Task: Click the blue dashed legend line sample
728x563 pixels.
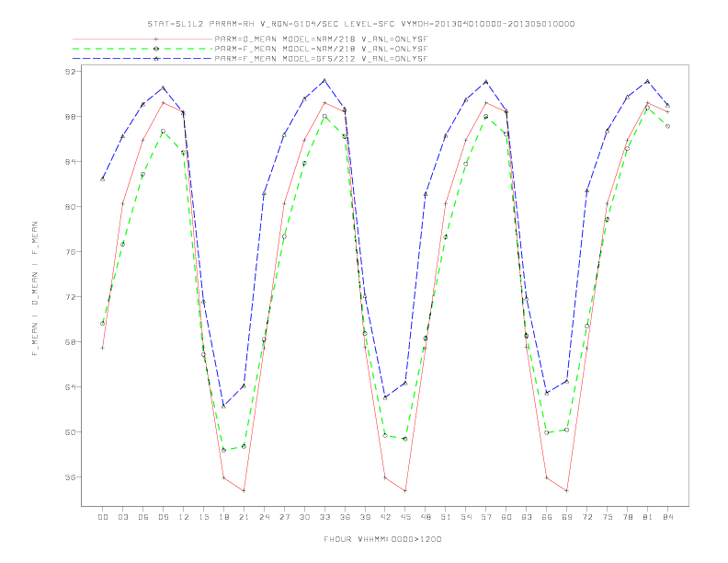Action: click(142, 59)
